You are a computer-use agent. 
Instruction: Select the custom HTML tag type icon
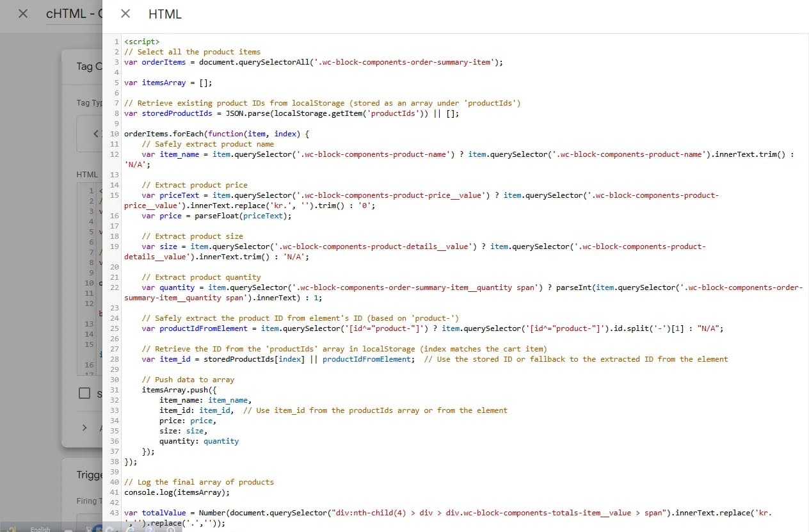pos(96,134)
